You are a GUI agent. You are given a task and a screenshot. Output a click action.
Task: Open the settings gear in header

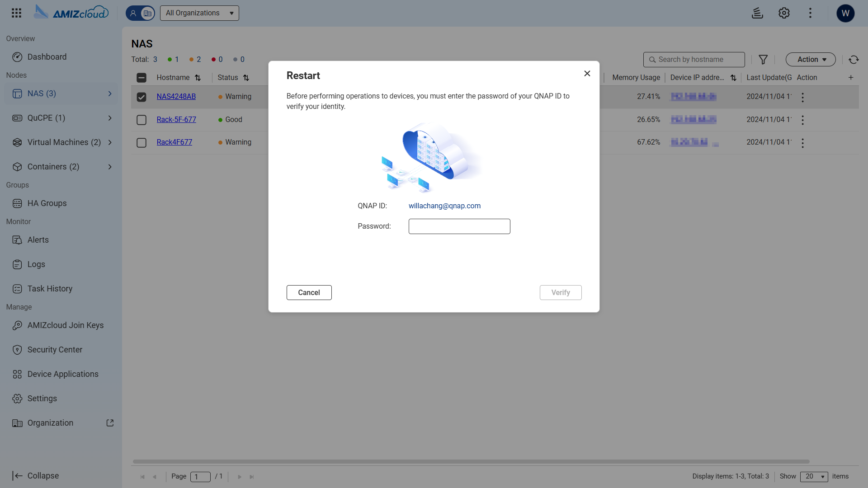coord(784,13)
